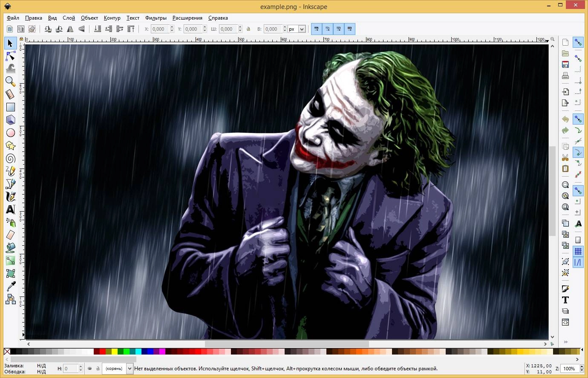Pick the yellow palette swatch
Image resolution: width=588 pixels, height=378 pixels.
coord(115,352)
